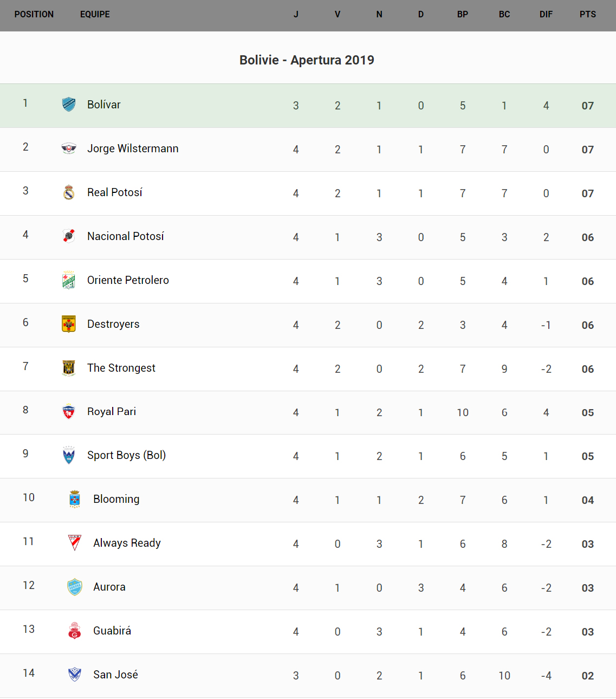The image size is (616, 699).
Task: Open The Strongest club crest
Action: click(69, 368)
